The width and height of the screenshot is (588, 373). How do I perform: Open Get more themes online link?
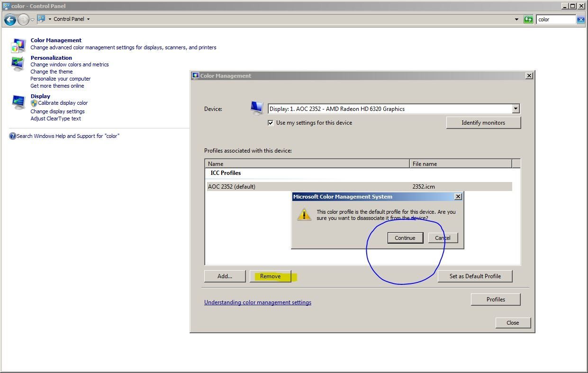pyautogui.click(x=57, y=86)
